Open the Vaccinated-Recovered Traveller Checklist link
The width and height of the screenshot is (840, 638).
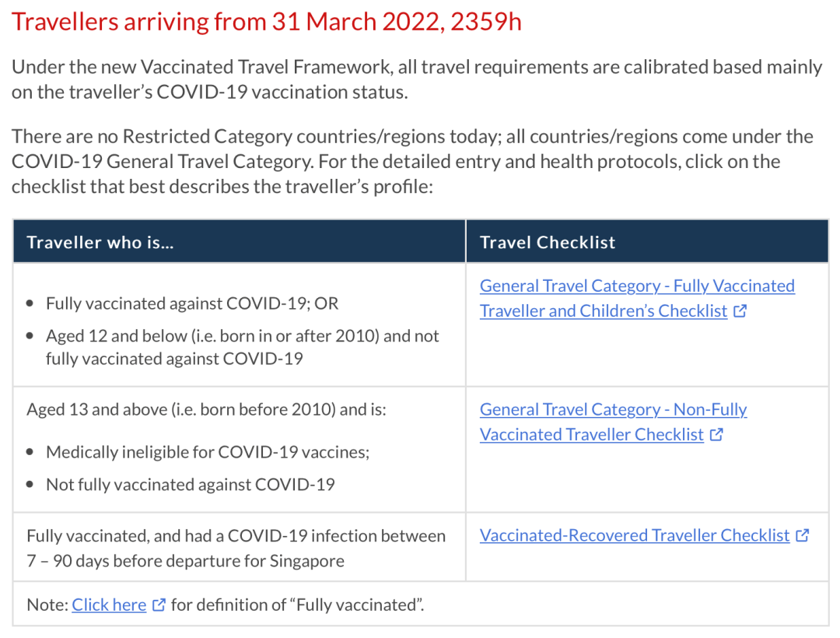[x=634, y=535]
